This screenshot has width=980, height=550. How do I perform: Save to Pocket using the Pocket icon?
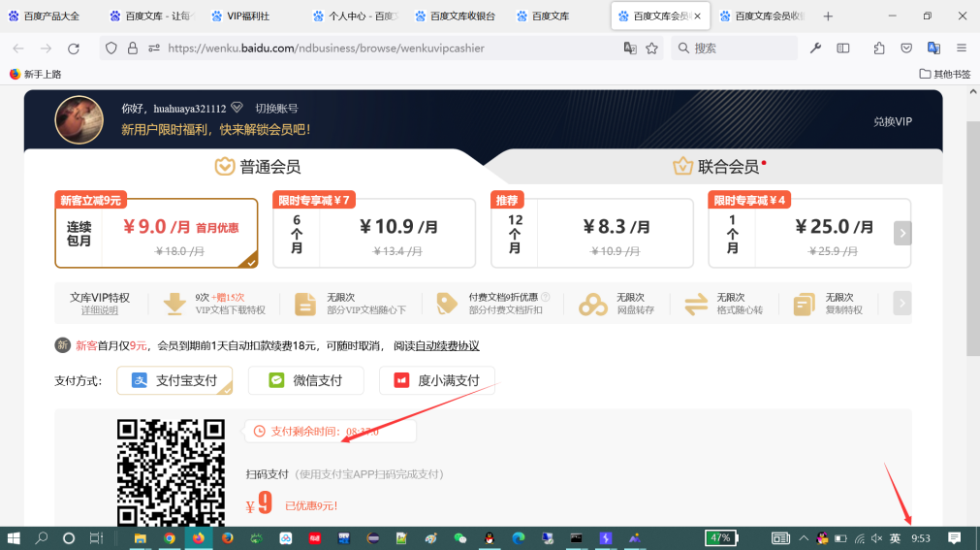click(x=906, y=49)
